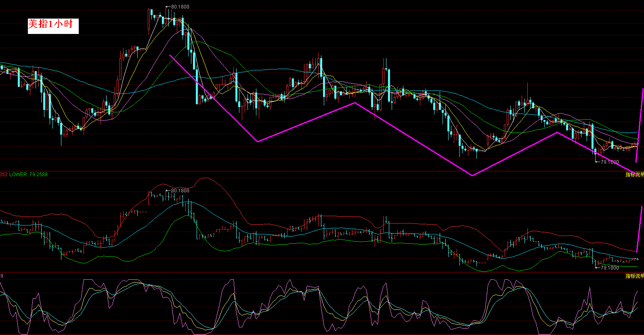Select the last peak of the magenta zigzag
This screenshot has width=644, height=335.
[557, 132]
